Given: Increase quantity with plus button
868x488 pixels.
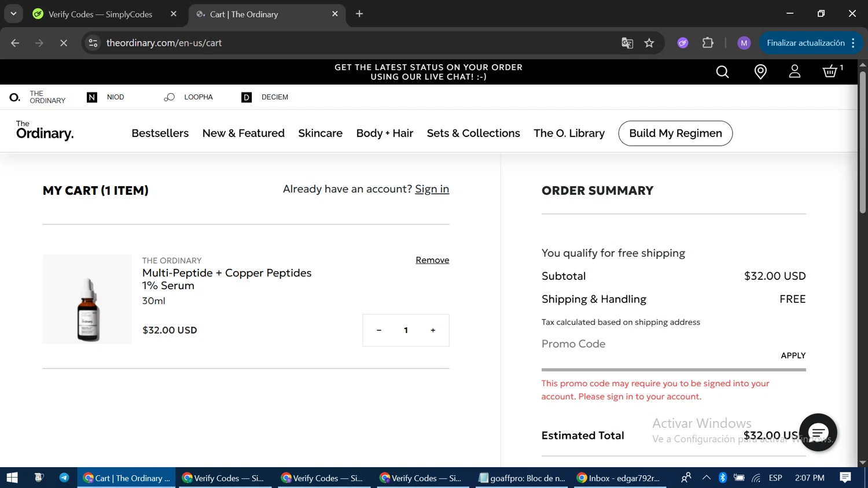Looking at the screenshot, I should (x=433, y=330).
